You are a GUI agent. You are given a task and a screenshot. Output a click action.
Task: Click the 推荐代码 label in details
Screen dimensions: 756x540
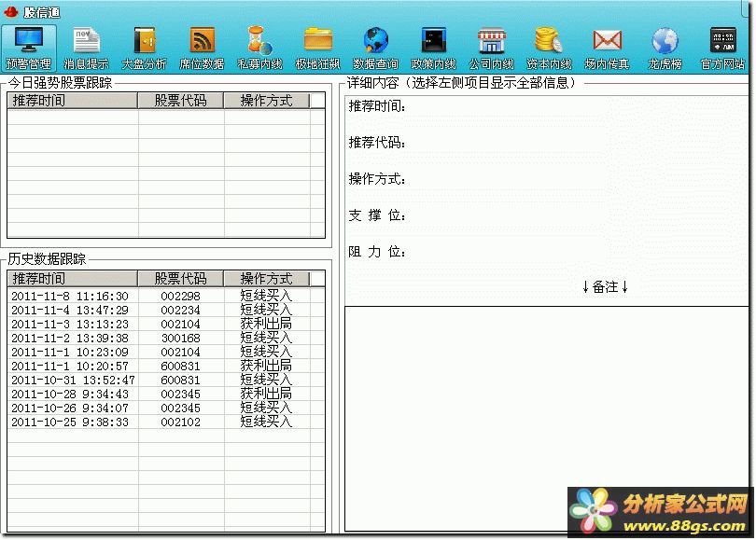tap(376, 143)
